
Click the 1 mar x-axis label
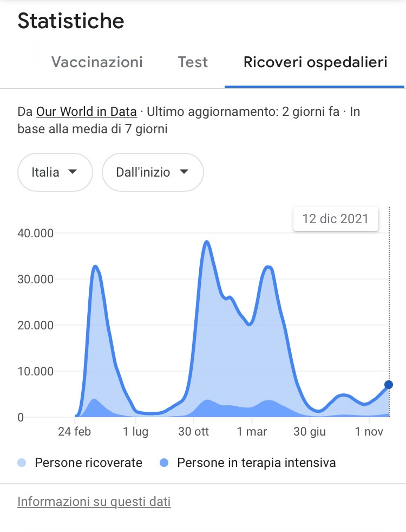pyautogui.click(x=252, y=432)
